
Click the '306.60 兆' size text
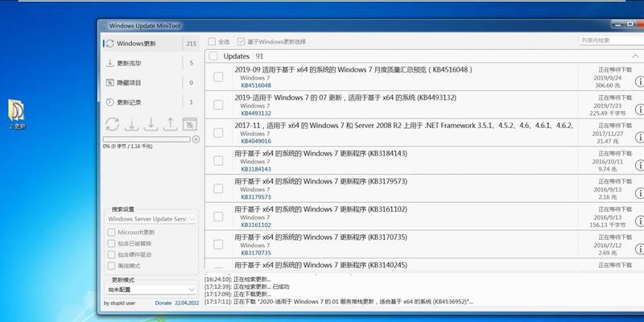609,85
